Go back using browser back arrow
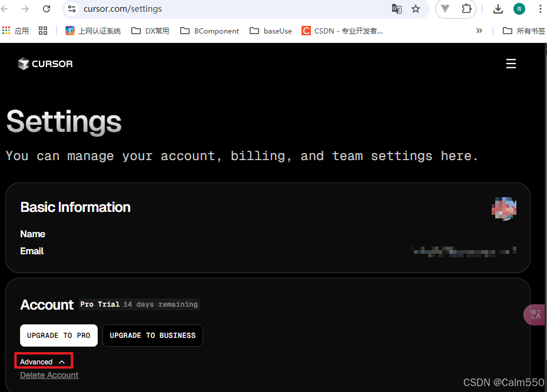The width and height of the screenshot is (547, 392). point(5,9)
